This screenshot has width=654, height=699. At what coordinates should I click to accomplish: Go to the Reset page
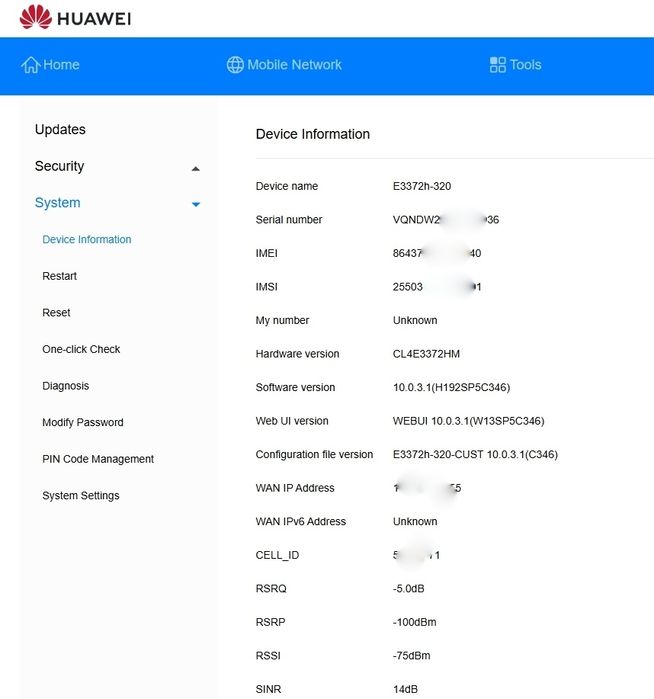point(56,312)
